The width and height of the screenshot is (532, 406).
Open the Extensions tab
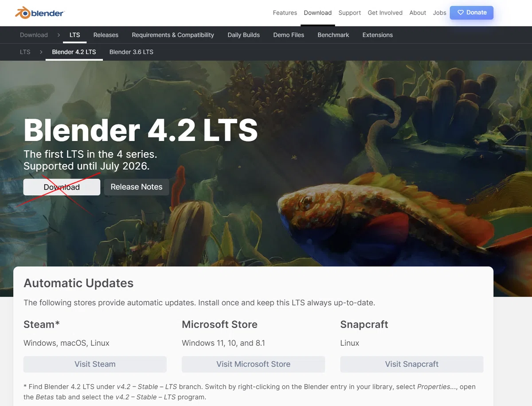(x=377, y=35)
